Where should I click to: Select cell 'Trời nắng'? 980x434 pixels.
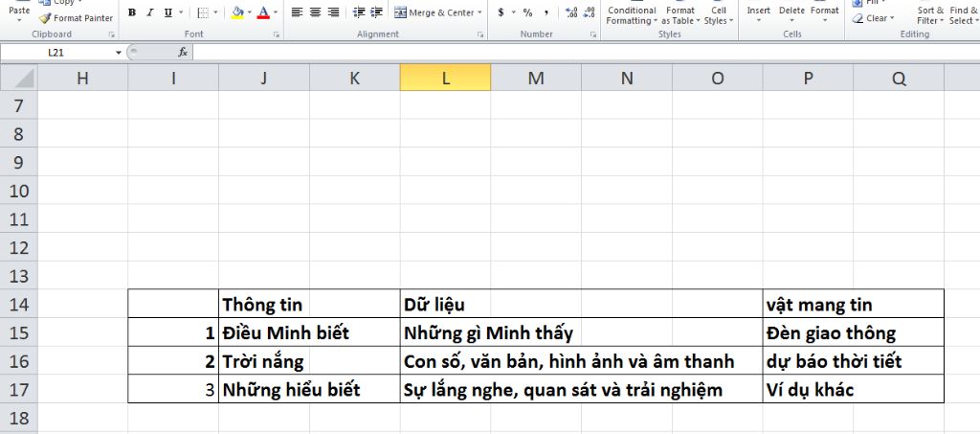pyautogui.click(x=264, y=361)
